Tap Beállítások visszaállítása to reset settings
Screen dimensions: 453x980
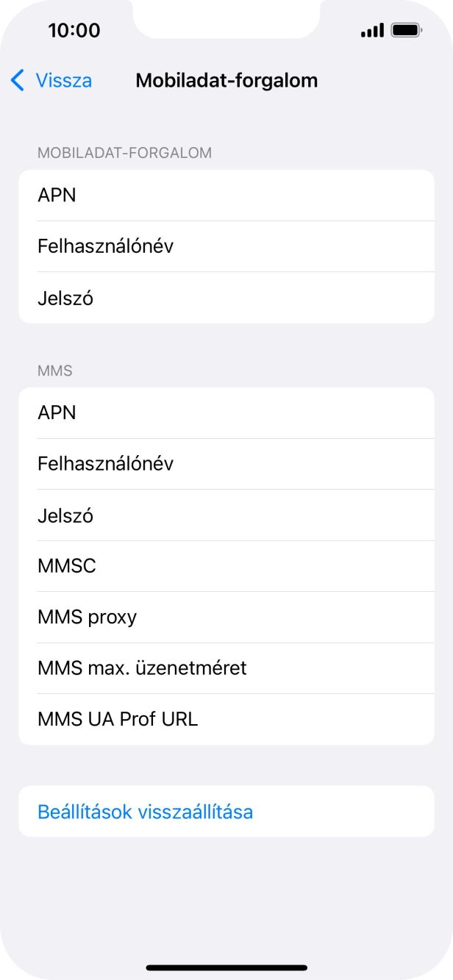(145, 811)
